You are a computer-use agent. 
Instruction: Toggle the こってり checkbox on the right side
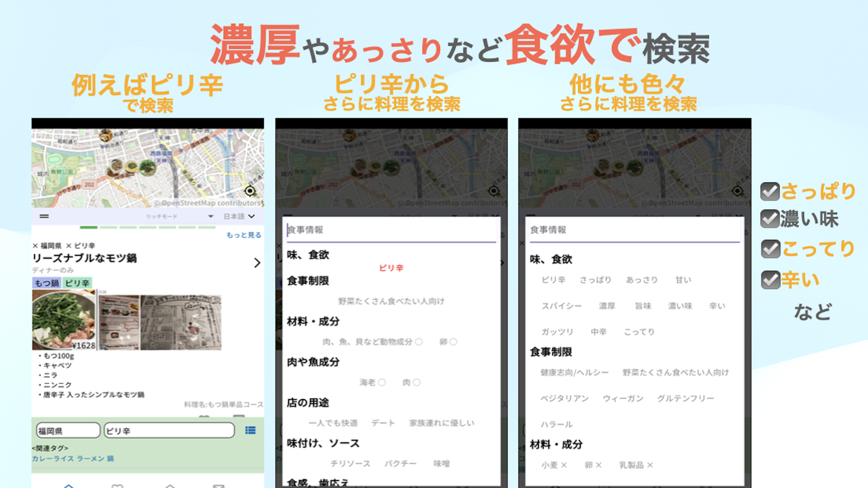(770, 249)
